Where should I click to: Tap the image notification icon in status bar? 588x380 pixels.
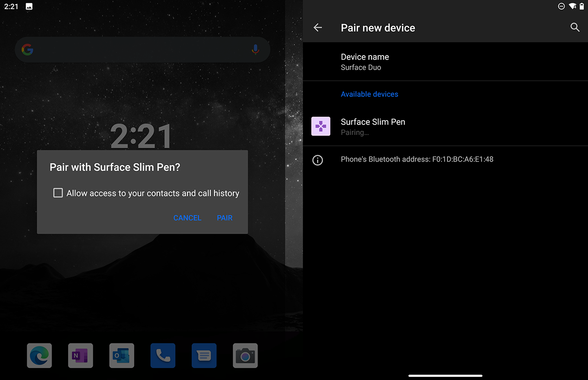(x=29, y=6)
